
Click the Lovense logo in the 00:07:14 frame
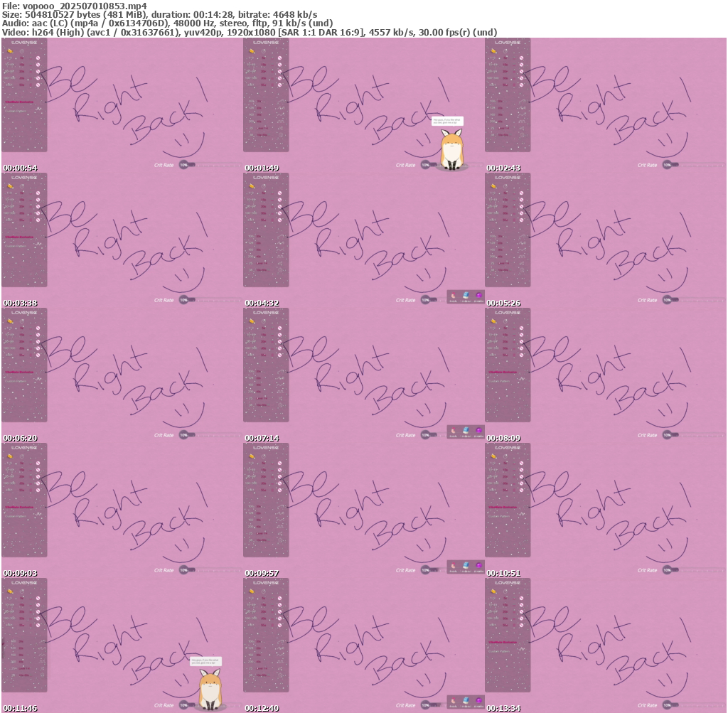click(266, 312)
